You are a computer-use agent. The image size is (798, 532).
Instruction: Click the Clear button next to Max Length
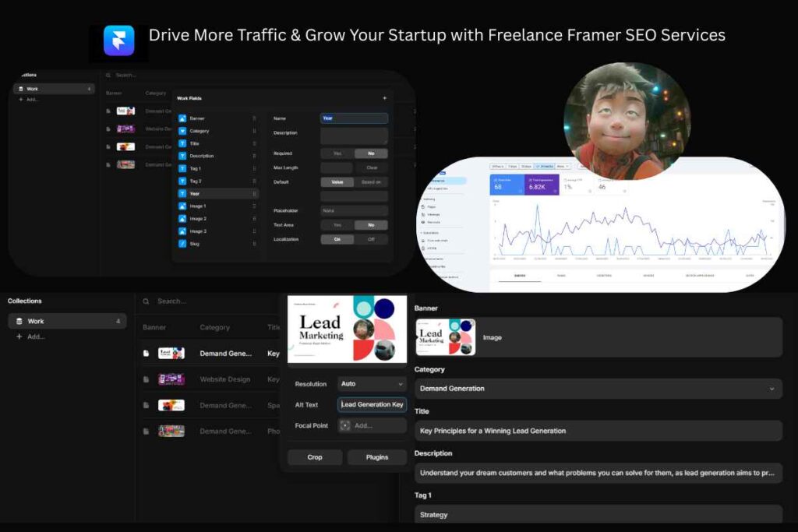point(373,167)
